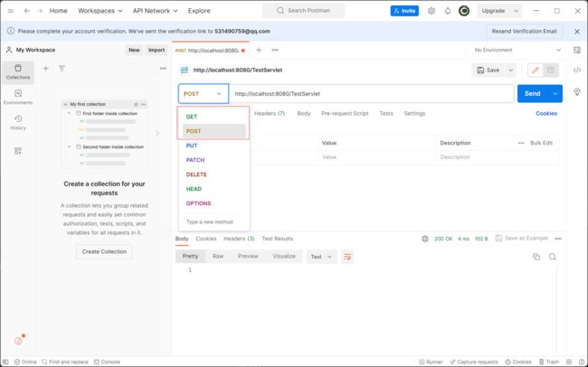Open the user avatar menu
The width and height of the screenshot is (588, 367).
click(464, 11)
